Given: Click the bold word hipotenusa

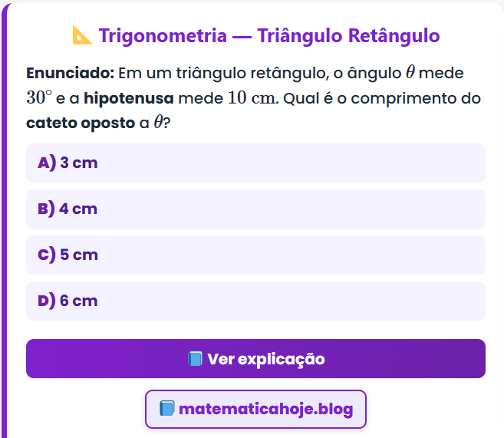Looking at the screenshot, I should pos(128,98).
